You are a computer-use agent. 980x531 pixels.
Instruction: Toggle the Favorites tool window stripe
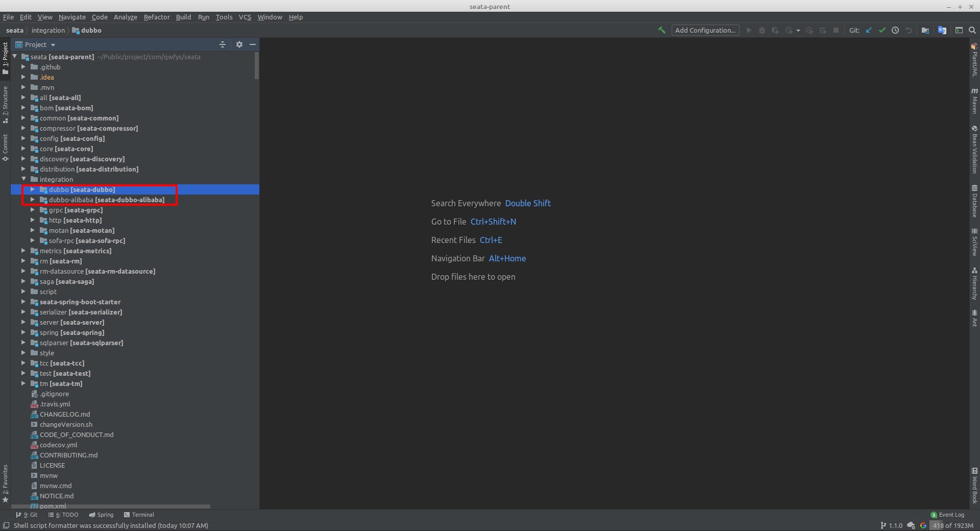pyautogui.click(x=5, y=483)
